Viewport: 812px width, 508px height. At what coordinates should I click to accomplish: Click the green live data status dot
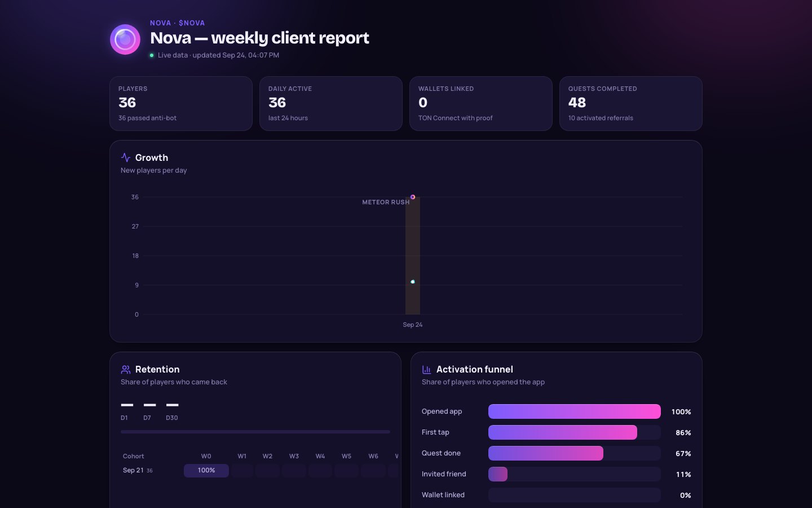152,55
